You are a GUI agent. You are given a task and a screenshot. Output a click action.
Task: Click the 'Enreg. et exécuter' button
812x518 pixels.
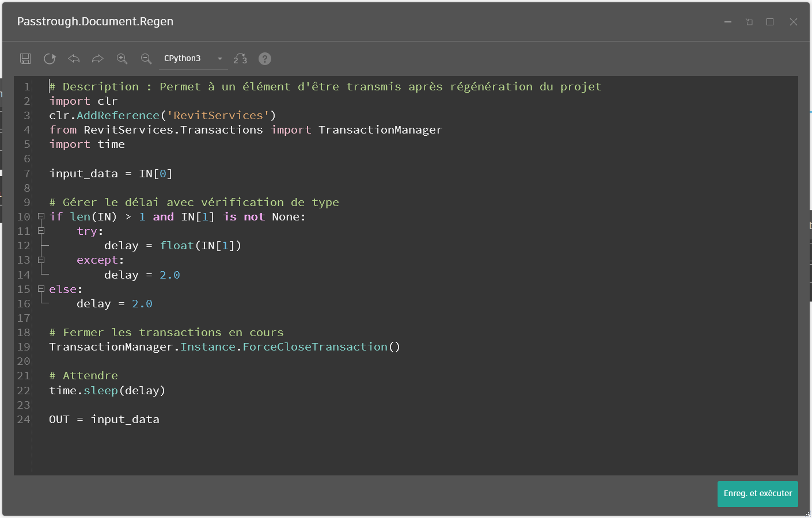pyautogui.click(x=757, y=494)
